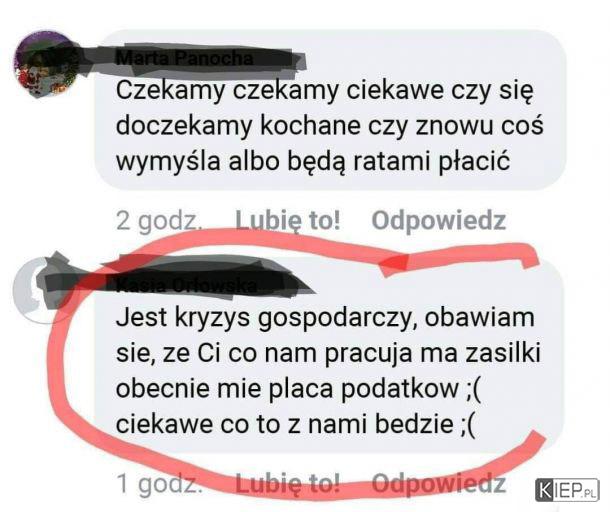610x512 pixels.
Task: Reply to the comment starting 'Czekamy czekamy'
Action: pos(438,220)
